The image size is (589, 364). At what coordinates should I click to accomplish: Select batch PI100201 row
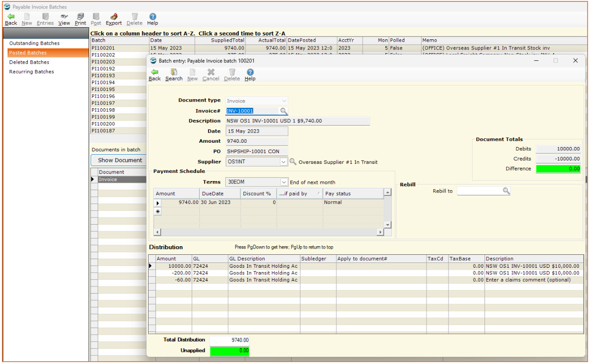tap(339, 48)
